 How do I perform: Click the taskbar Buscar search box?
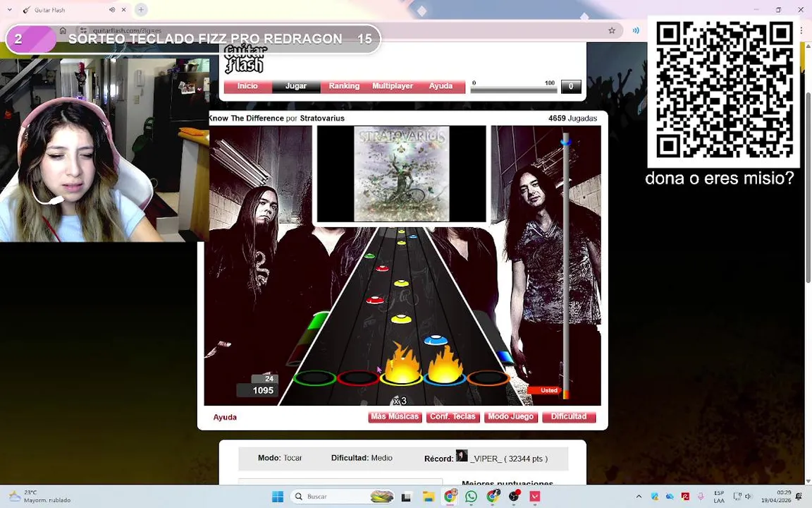pyautogui.click(x=343, y=497)
